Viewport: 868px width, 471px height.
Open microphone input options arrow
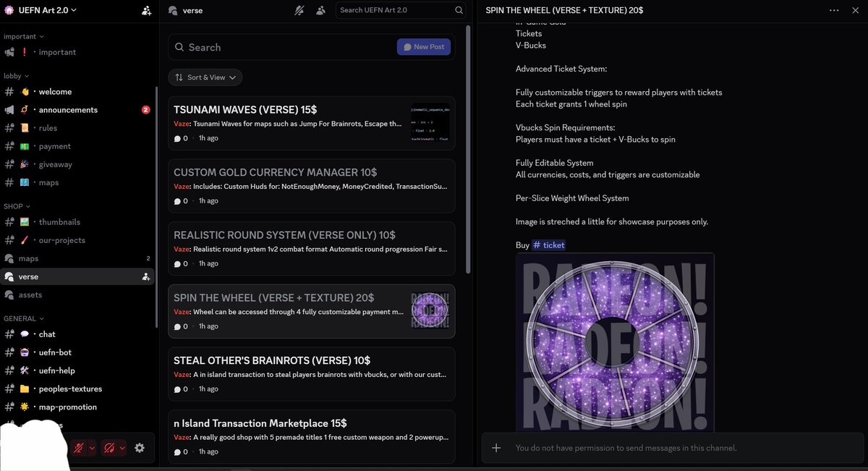92,448
